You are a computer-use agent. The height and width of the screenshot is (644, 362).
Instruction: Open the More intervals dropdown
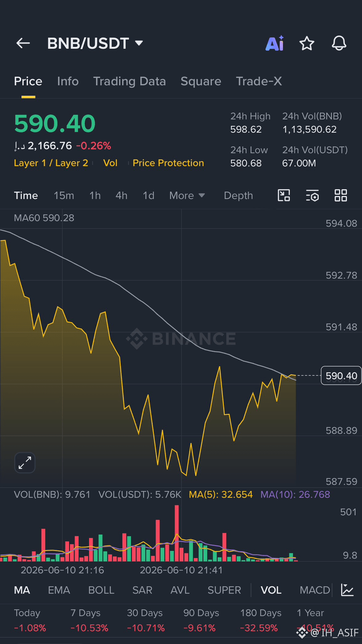pyautogui.click(x=187, y=196)
